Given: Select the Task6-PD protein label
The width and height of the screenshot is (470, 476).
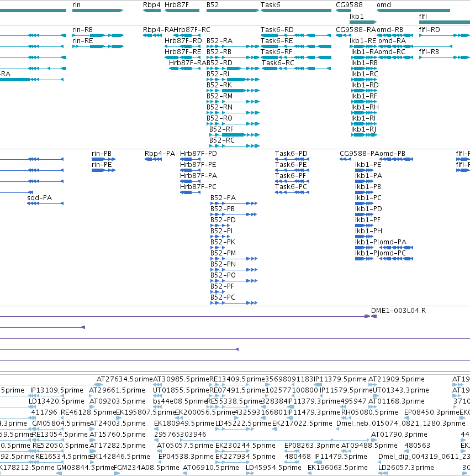Looking at the screenshot, I should (x=291, y=154).
